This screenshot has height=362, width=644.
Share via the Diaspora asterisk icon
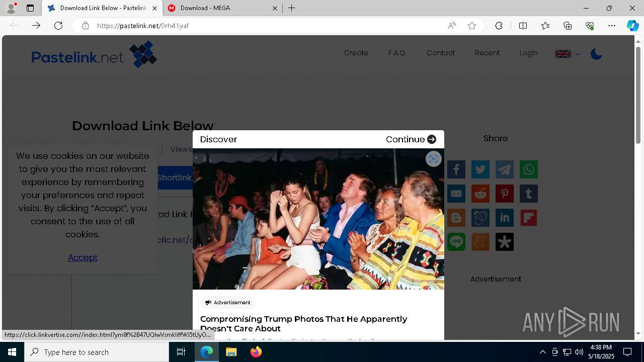tap(505, 242)
